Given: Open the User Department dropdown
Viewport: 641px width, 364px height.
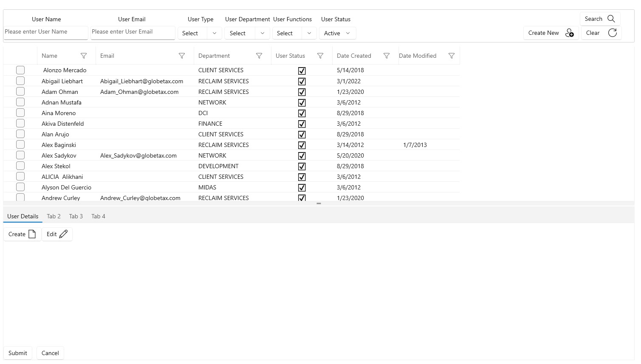Looking at the screenshot, I should pos(263,33).
